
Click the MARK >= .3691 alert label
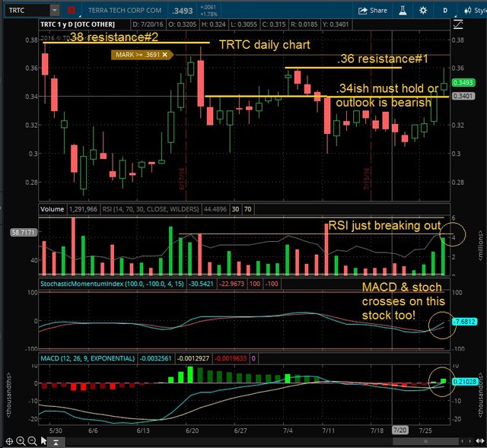click(138, 55)
